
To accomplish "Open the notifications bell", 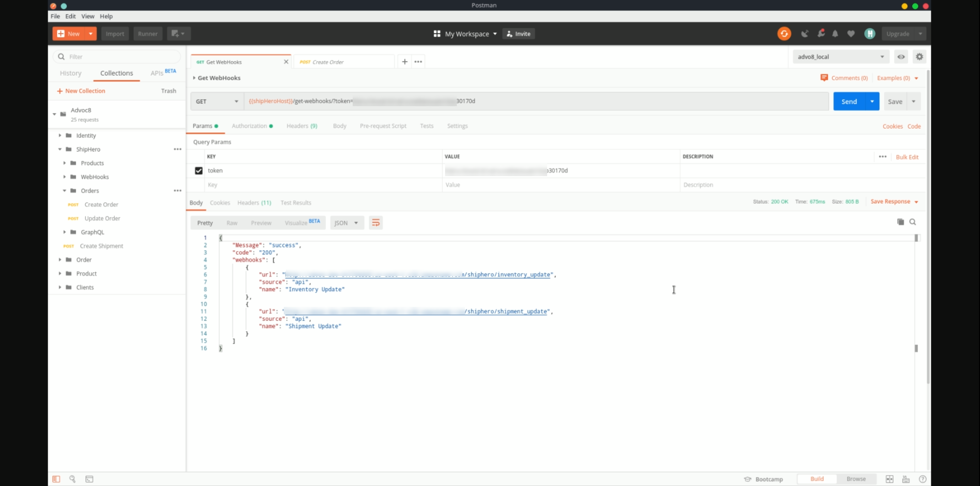I will 835,34.
